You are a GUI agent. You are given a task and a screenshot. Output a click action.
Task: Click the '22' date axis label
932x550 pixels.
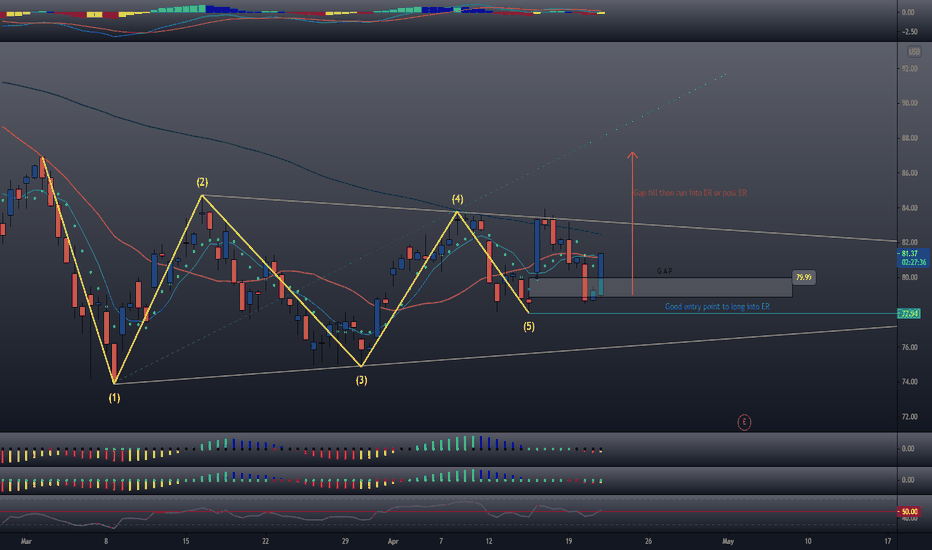point(266,542)
